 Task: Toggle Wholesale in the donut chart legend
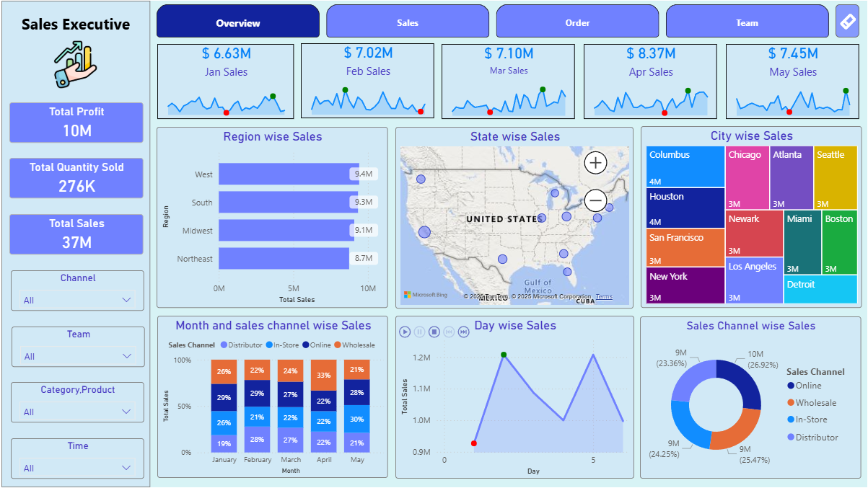pyautogui.click(x=815, y=403)
